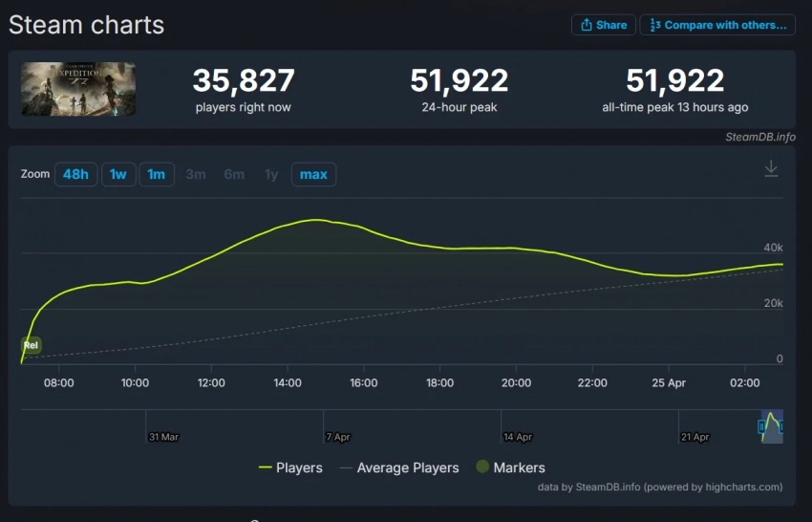The height and width of the screenshot is (522, 812).
Task: Select the max zoom range
Action: point(313,174)
